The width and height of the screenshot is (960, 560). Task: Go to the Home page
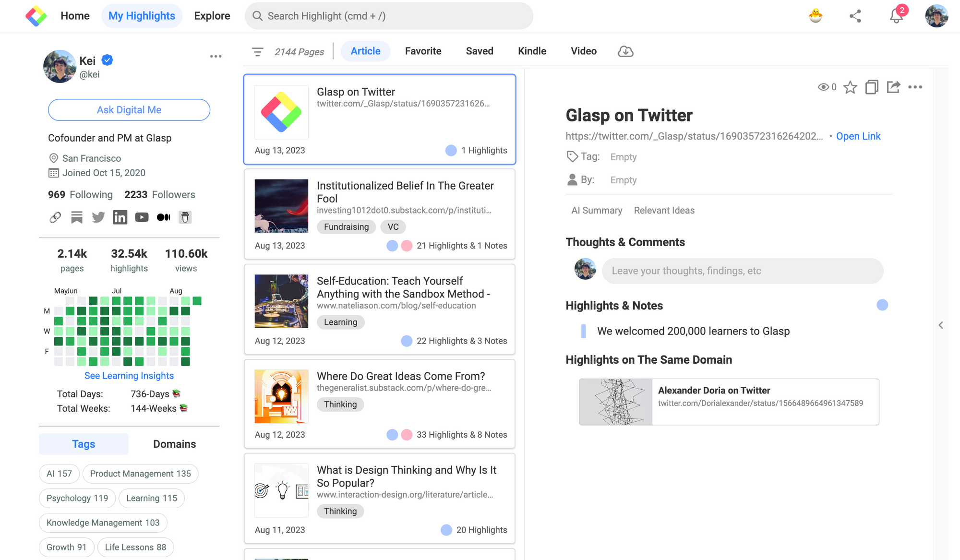tap(75, 16)
